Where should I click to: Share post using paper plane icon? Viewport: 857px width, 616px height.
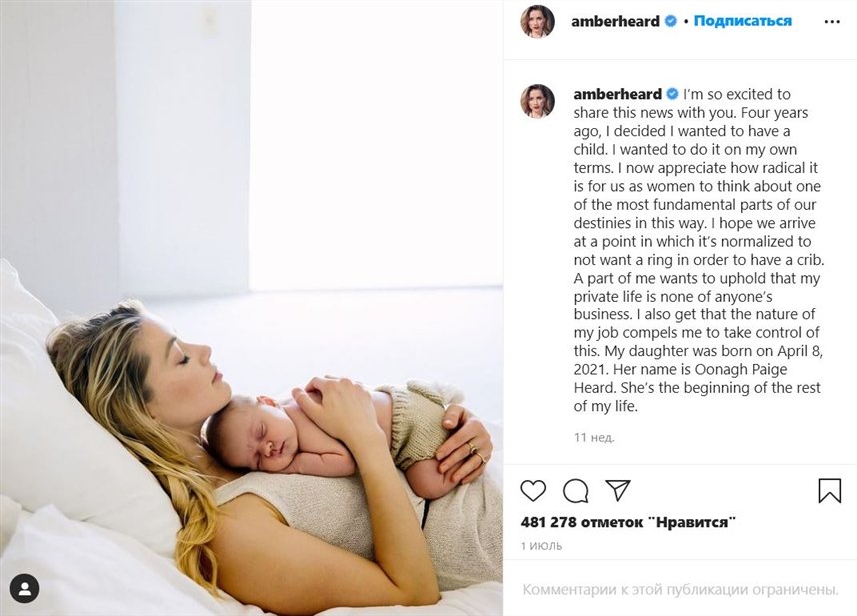coord(618,490)
